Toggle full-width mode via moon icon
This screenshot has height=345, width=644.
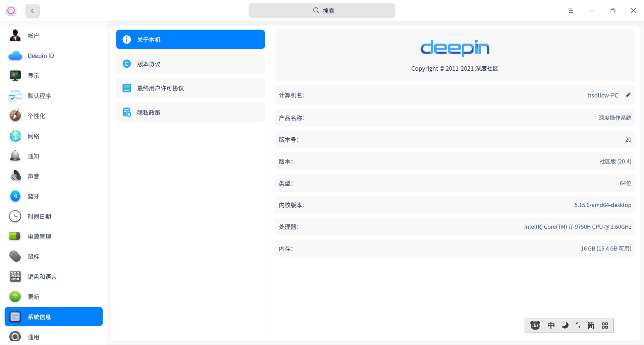565,325
